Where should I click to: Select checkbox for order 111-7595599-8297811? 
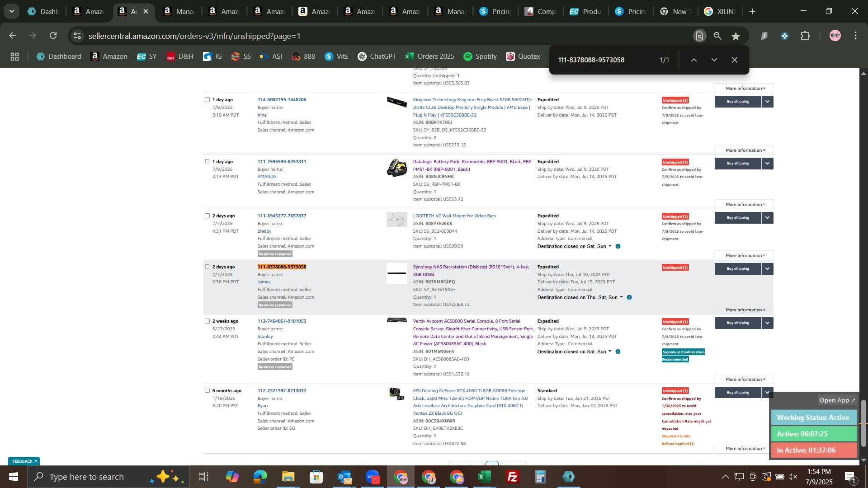click(207, 161)
